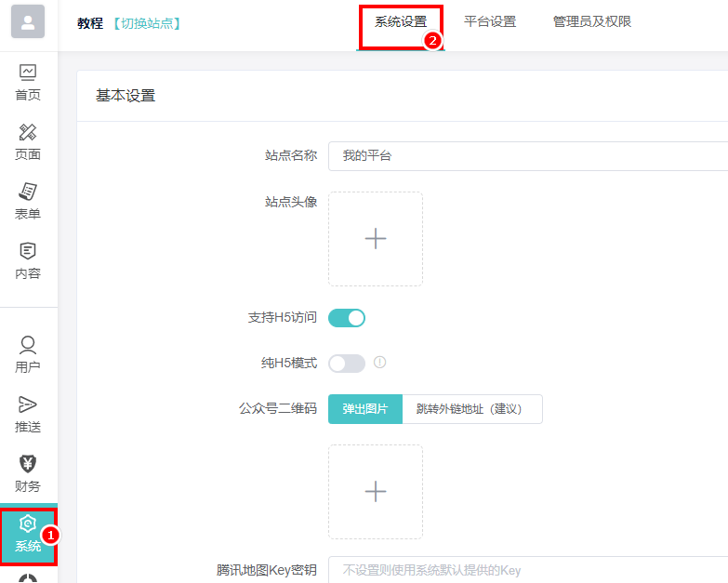Toggle 支持H5访问 switch off
The width and height of the screenshot is (728, 583).
pos(347,318)
